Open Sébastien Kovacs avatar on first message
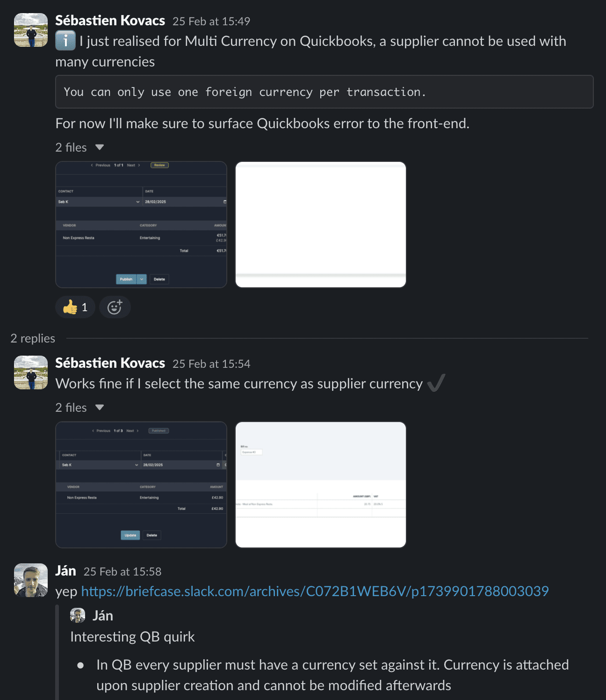 [x=31, y=30]
